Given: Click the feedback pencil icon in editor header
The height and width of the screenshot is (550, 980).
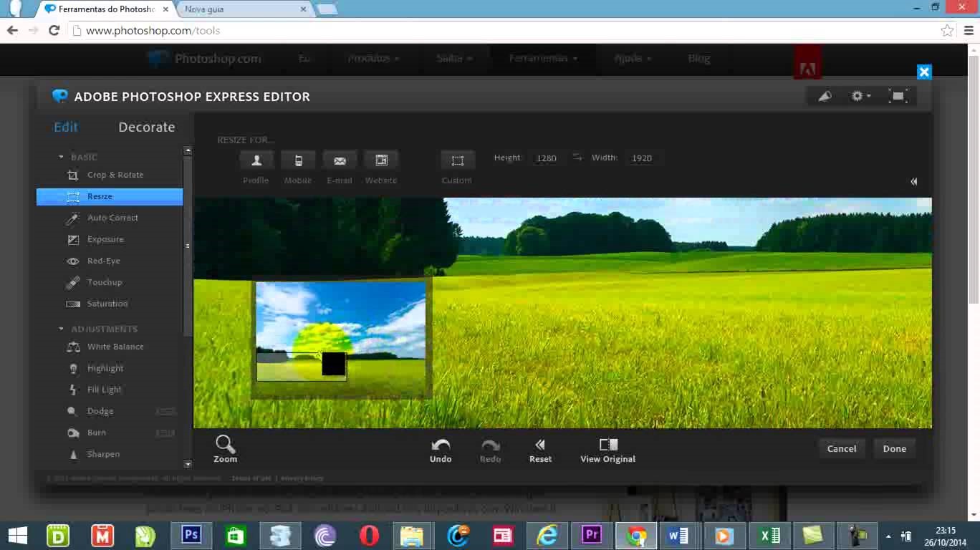Looking at the screenshot, I should coord(825,96).
